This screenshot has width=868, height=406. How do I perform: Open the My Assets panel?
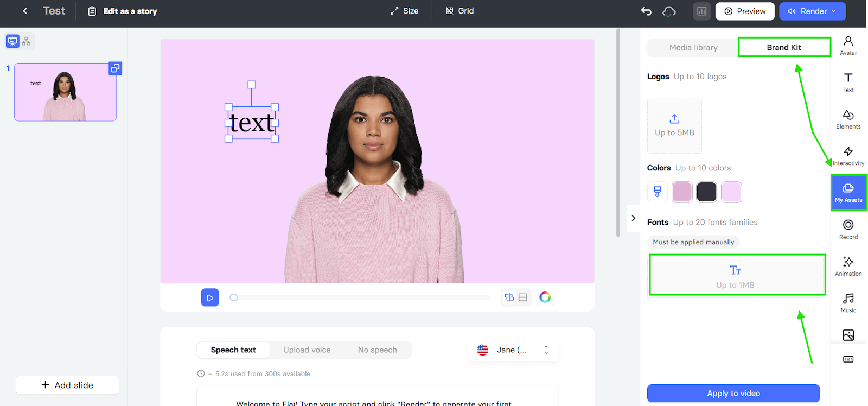pyautogui.click(x=848, y=193)
